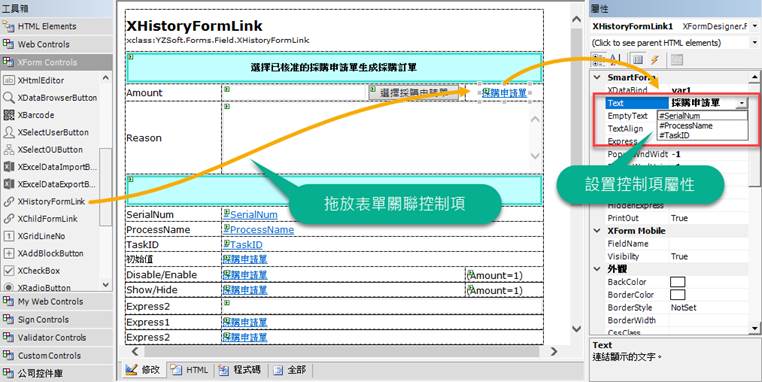Choose #ProcessName from the Text dropdown list
The image size is (762, 382).
686,126
